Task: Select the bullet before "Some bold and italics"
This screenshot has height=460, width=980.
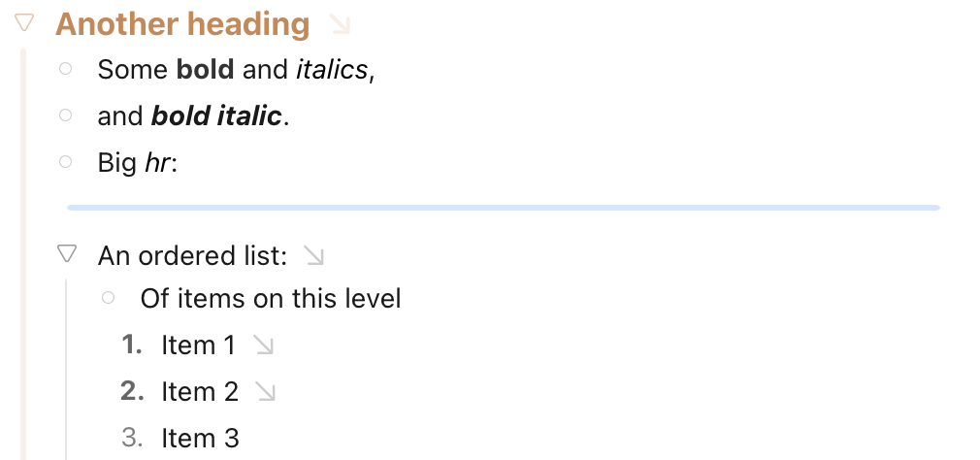Action: point(65,69)
